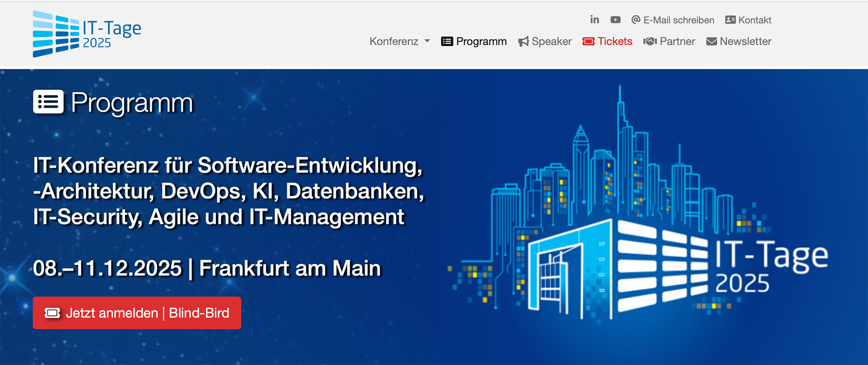Screen dimensions: 868x365
Task: Click the IT-Konferenz für Software-Entwicklung headline
Action: tap(229, 191)
